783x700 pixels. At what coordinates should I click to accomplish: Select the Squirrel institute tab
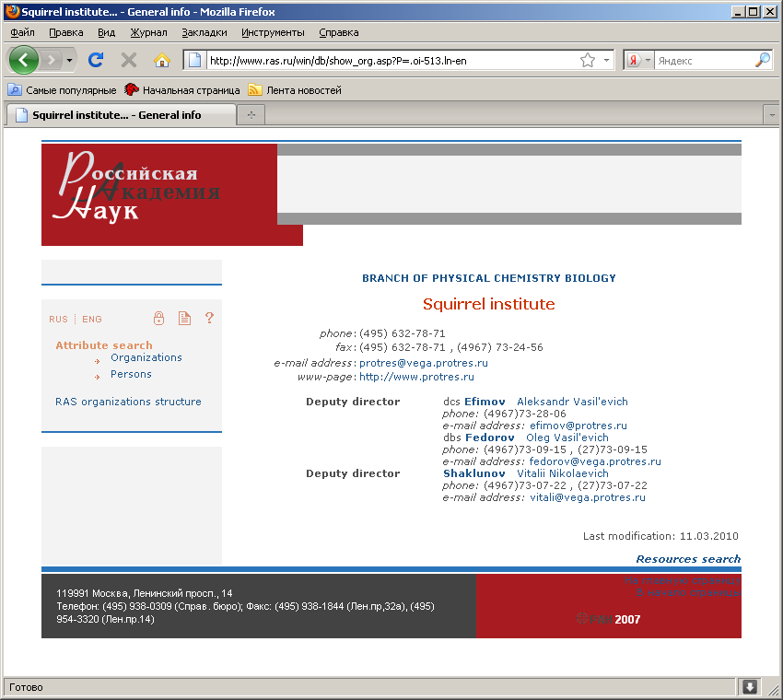click(x=116, y=115)
